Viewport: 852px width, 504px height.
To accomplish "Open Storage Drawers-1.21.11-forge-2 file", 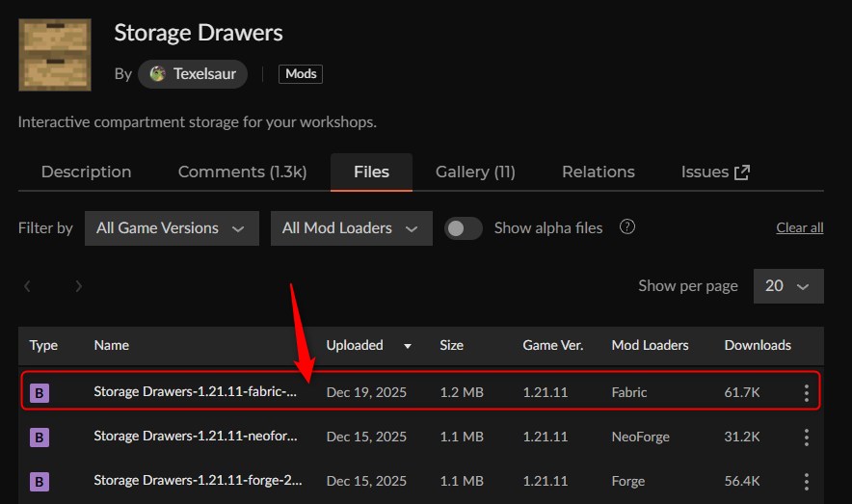I will point(198,481).
